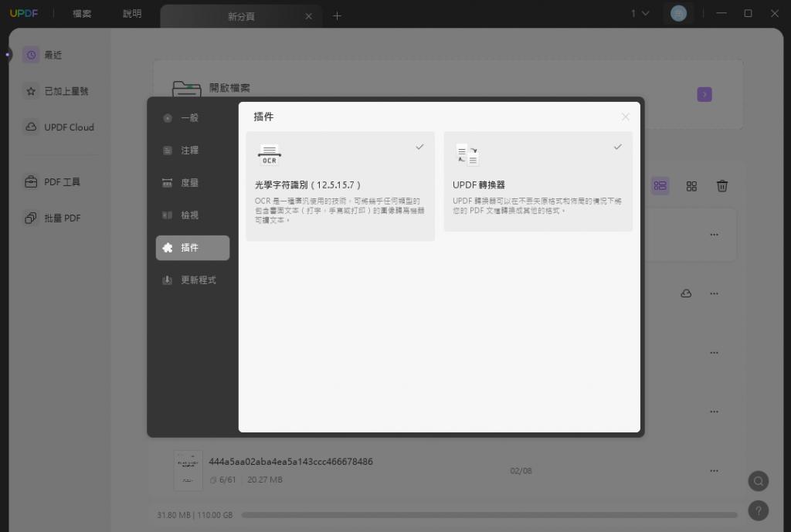Click the trash delete icon

[x=722, y=186]
